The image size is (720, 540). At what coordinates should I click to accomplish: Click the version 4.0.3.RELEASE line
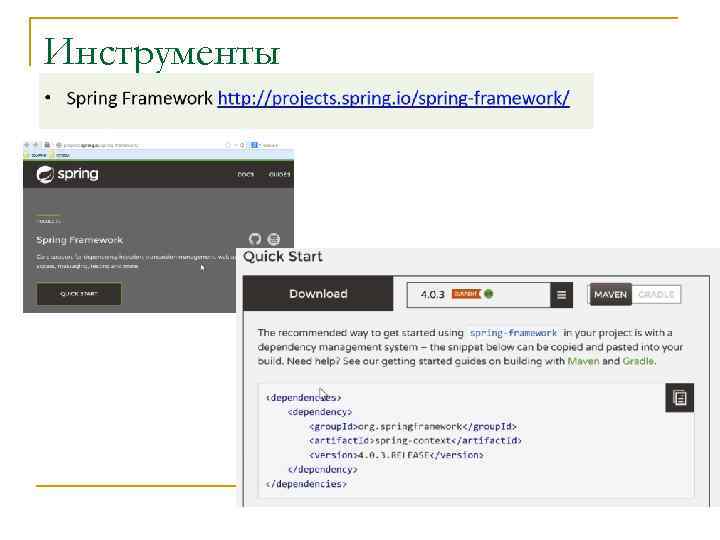(x=396, y=455)
